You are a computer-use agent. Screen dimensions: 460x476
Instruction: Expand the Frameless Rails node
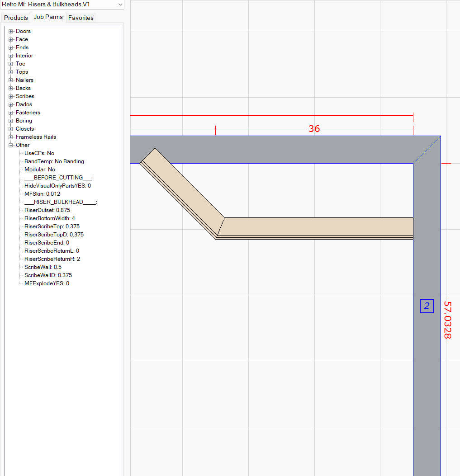point(10,137)
